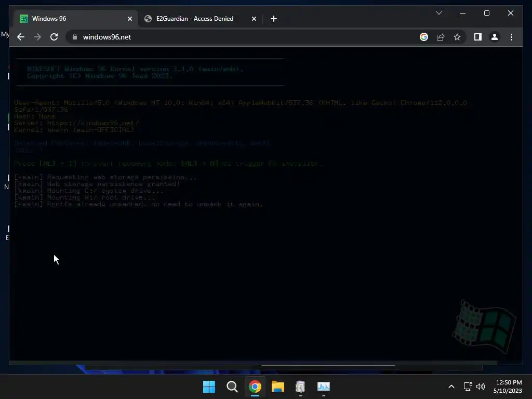
Task: Click the 'Mounting W:/ root drive' line
Action: (85, 197)
